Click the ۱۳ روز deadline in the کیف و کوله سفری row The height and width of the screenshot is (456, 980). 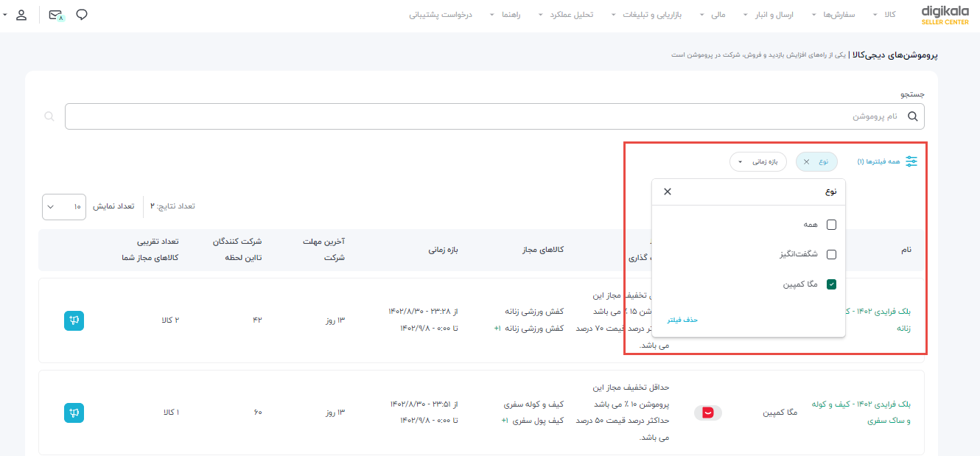[x=335, y=413]
